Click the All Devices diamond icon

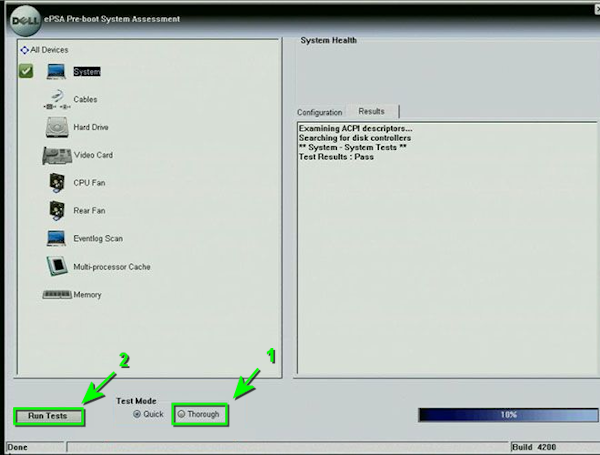click(x=24, y=50)
